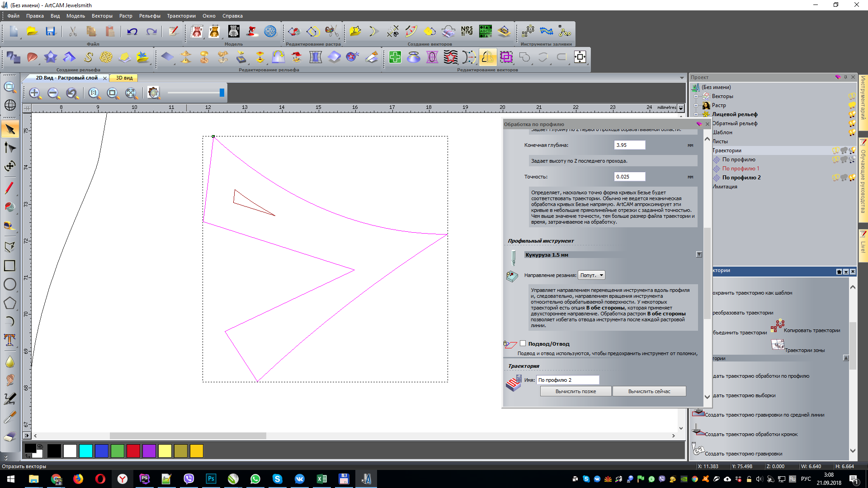Screen dimensions: 868x488
Task: Toggle visibility bulb for Лицевой рельеф
Action: tap(852, 114)
